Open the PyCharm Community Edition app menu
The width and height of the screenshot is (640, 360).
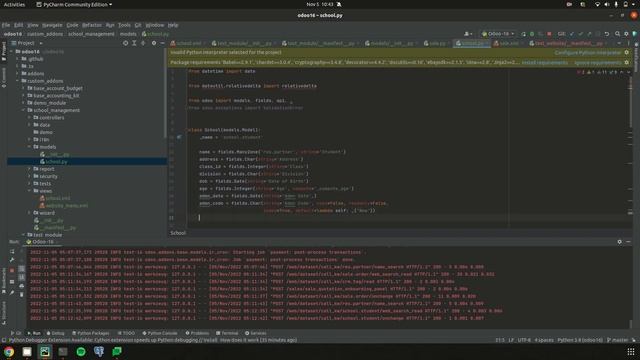[x=74, y=4]
